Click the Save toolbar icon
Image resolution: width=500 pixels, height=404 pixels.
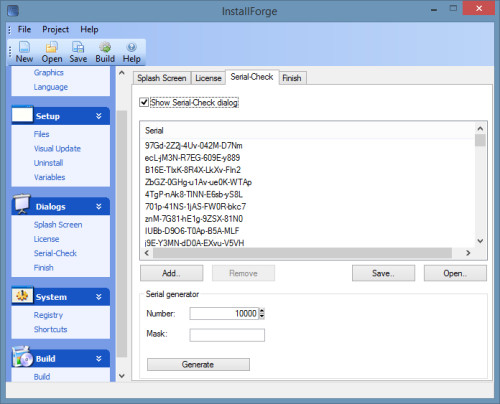(78, 47)
